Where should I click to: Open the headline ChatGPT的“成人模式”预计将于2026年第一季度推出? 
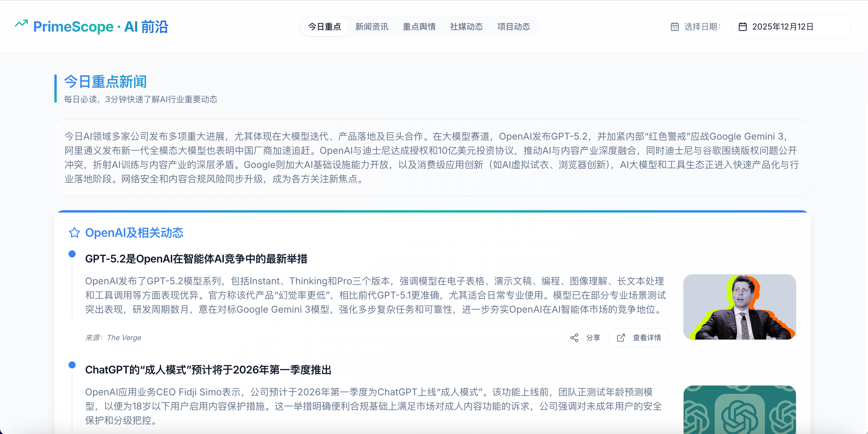tap(208, 370)
